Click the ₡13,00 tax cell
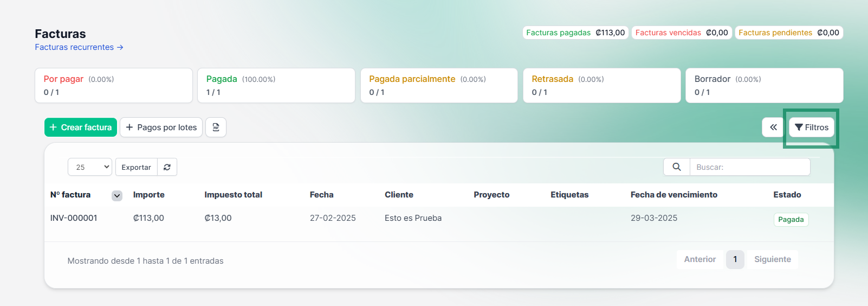The width and height of the screenshot is (868, 306). (x=218, y=218)
